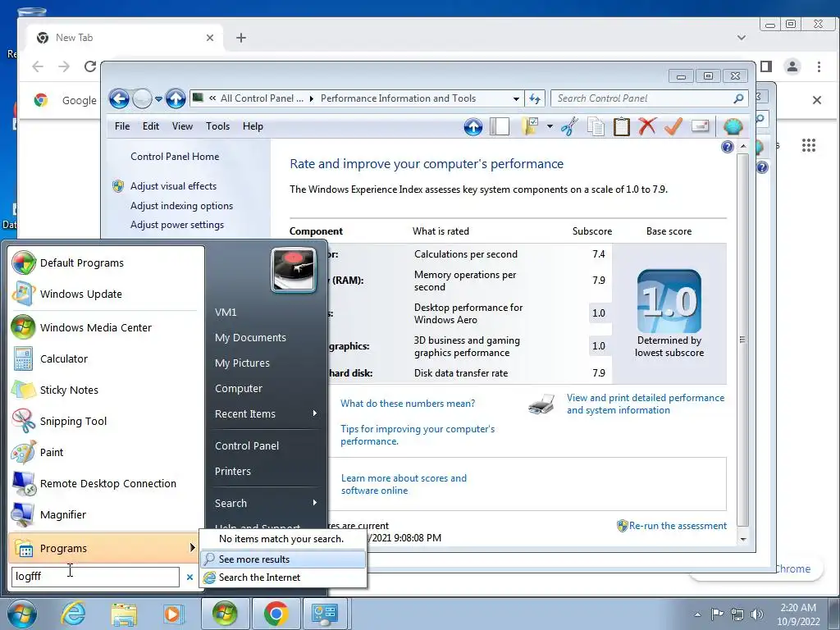840x630 pixels.
Task: Click See more results
Action: tap(283, 559)
